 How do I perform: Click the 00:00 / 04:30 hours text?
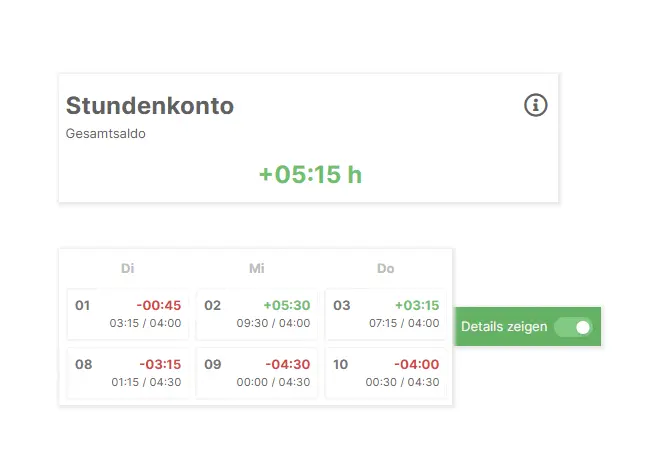(273, 382)
